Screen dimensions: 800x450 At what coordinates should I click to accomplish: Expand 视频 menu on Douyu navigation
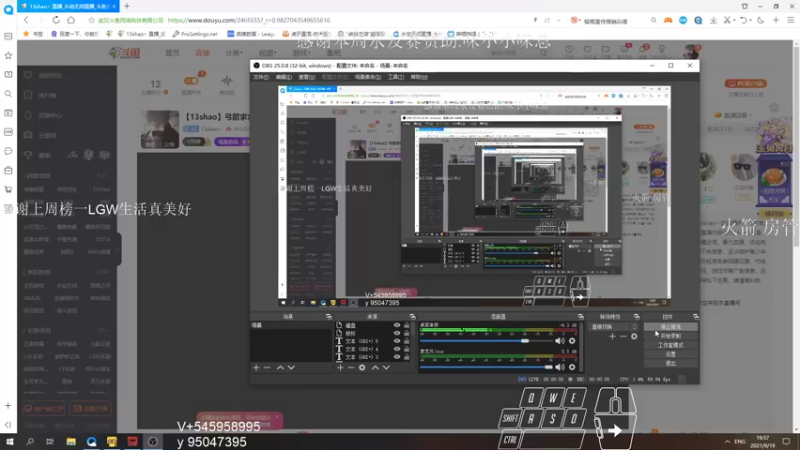point(267,53)
